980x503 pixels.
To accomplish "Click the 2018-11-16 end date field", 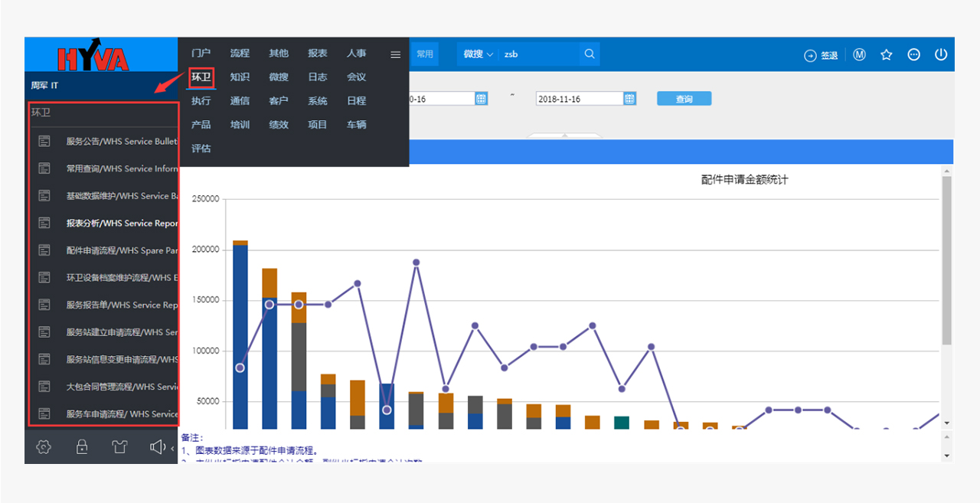I will click(580, 99).
